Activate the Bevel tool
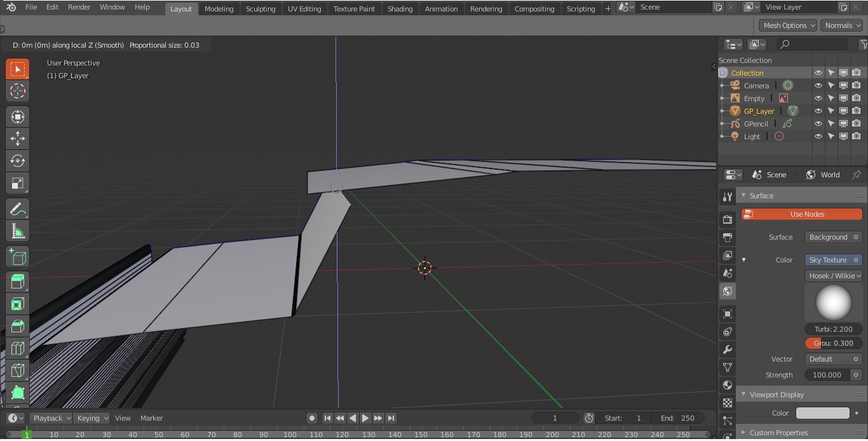868x441 pixels. (x=18, y=326)
